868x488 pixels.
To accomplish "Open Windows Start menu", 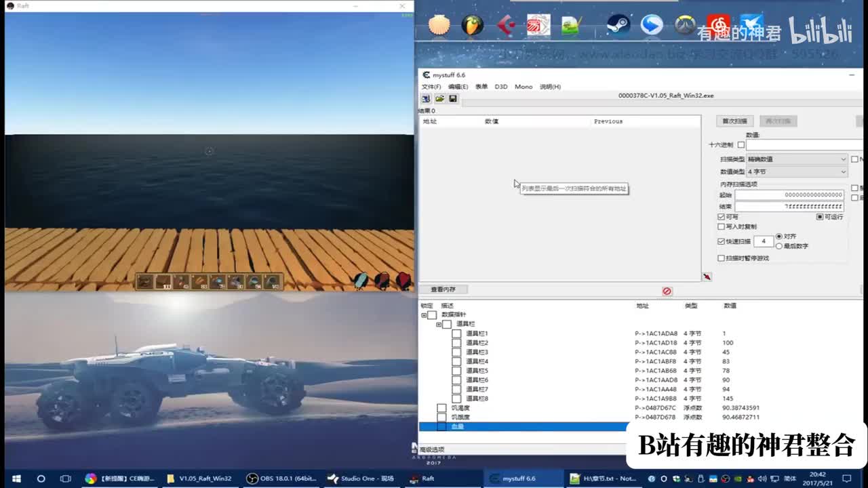I will coord(16,479).
